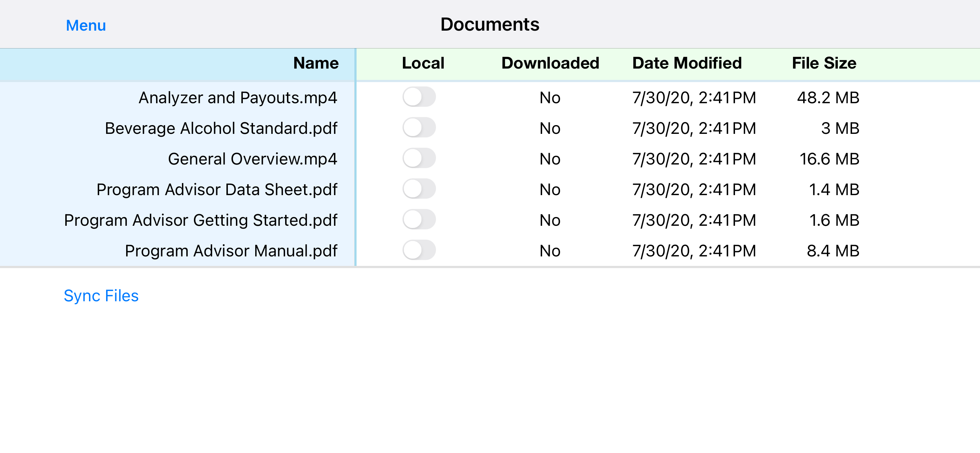Click Downloaded 'No' for Analyzer and Payouts.mp4

click(x=550, y=98)
